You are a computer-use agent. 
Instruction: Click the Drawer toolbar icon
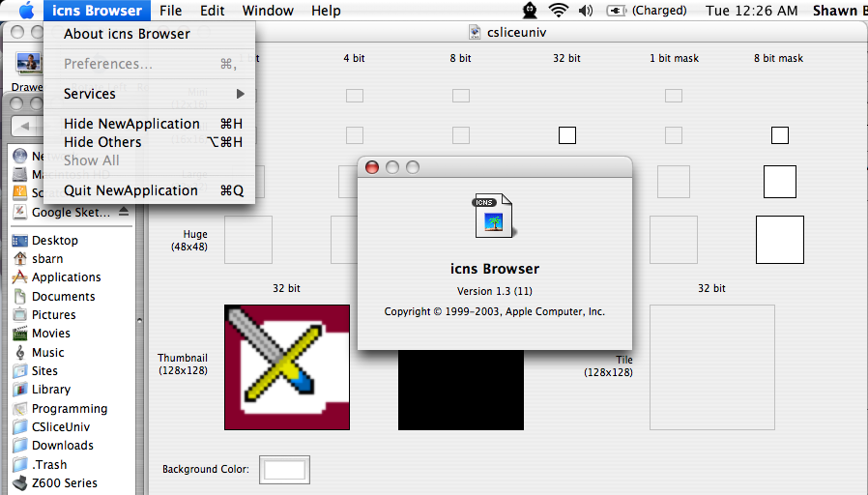tap(28, 63)
